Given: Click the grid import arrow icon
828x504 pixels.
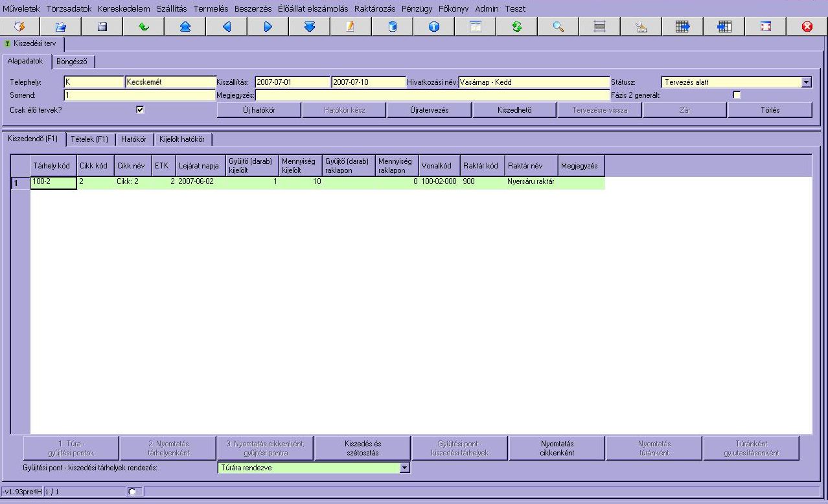Looking at the screenshot, I should point(724,27).
